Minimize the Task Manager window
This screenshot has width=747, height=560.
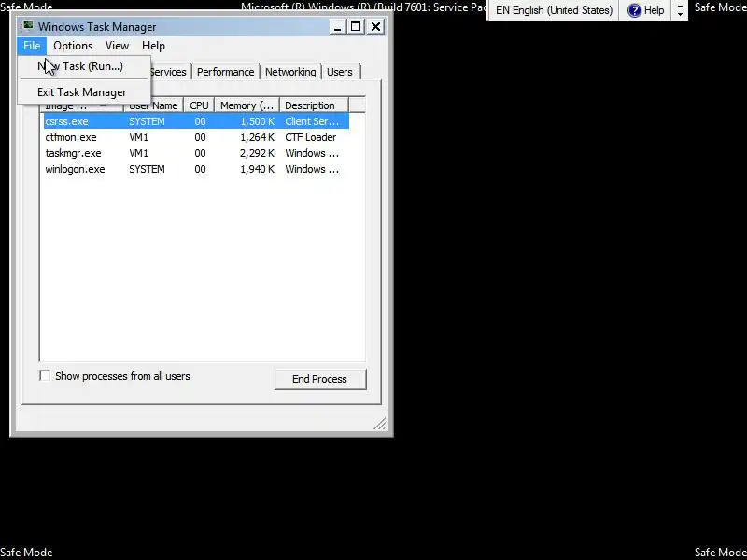coord(337,27)
